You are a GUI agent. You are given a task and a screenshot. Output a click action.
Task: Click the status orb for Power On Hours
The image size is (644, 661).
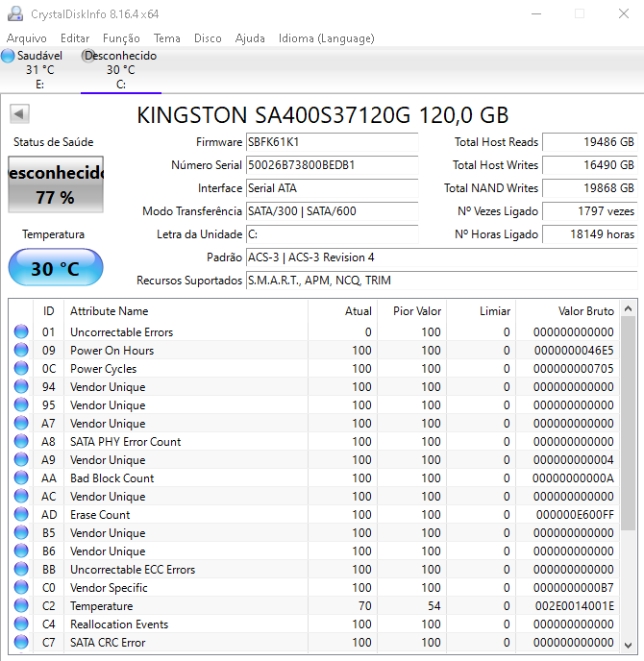[x=21, y=350]
